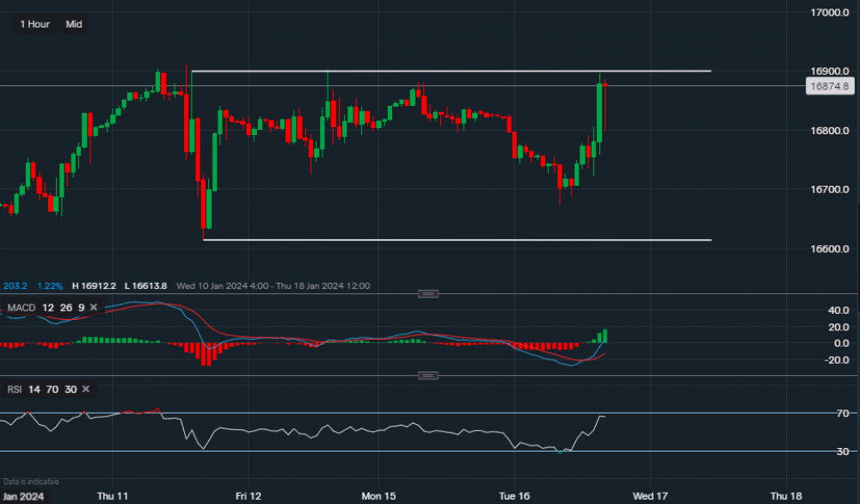Click the current price label 16874.8
Screen dimensions: 860x504
coord(828,86)
